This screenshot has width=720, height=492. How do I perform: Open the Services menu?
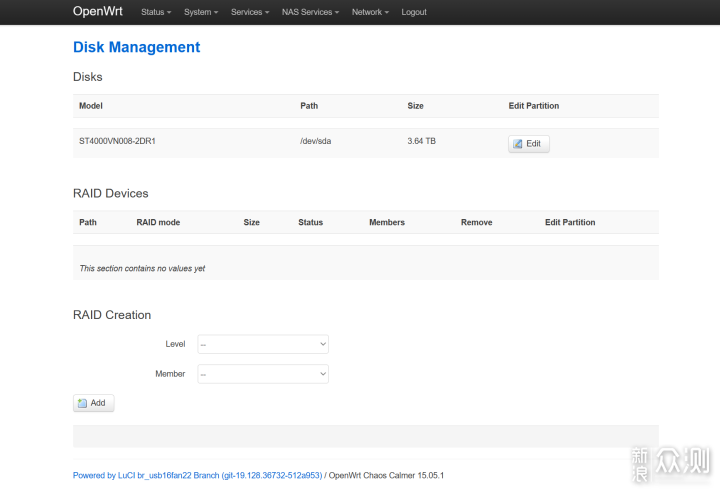250,12
